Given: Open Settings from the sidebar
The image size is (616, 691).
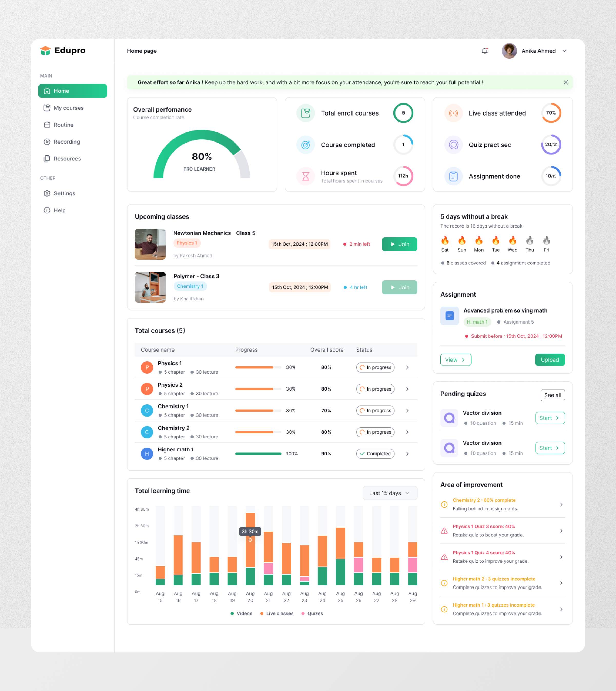Looking at the screenshot, I should pyautogui.click(x=64, y=193).
